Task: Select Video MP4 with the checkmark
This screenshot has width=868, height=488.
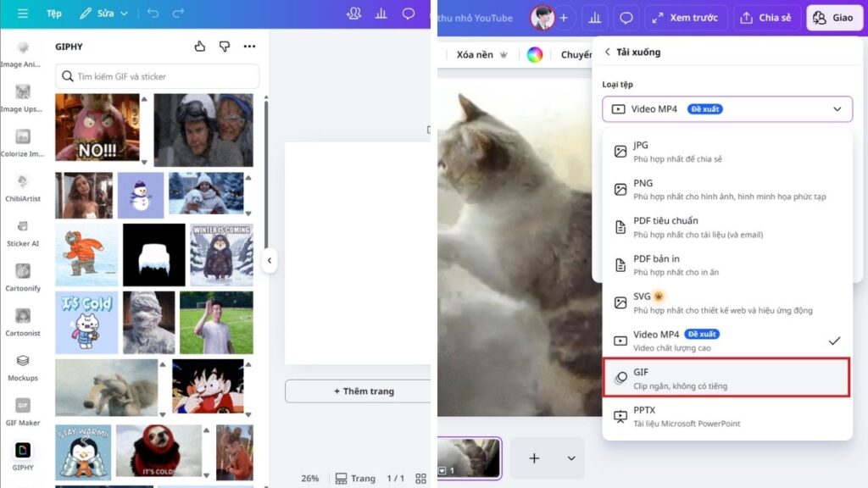Action: tap(727, 340)
